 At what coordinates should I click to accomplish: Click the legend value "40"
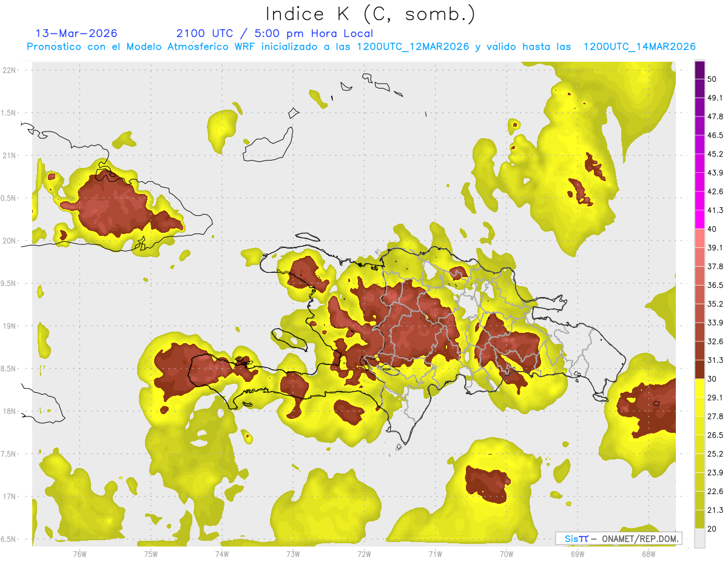click(712, 229)
